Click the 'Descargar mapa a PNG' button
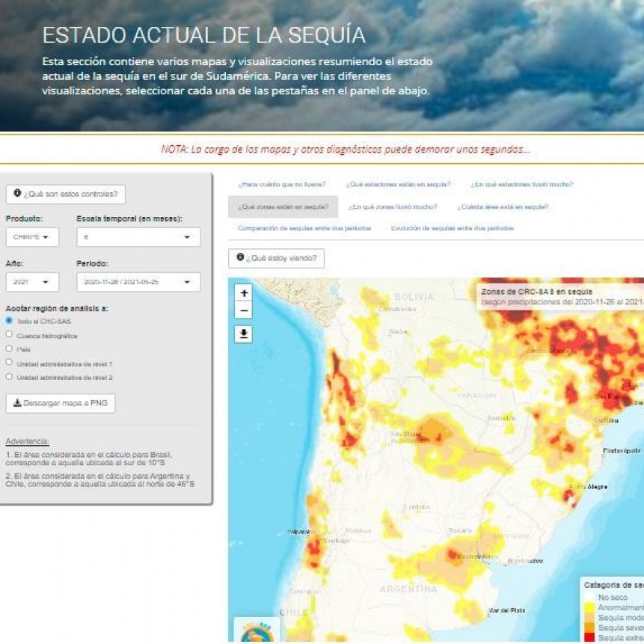The image size is (644, 644). click(x=60, y=402)
